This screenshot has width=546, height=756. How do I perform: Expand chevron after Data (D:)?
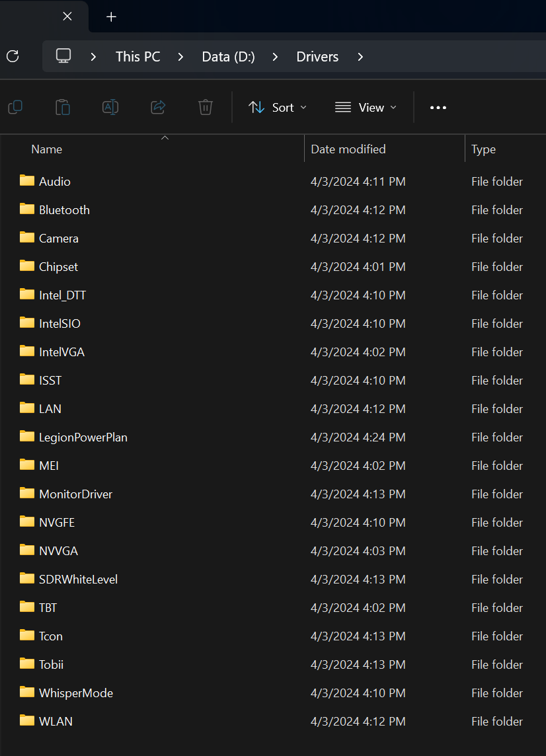(x=275, y=57)
